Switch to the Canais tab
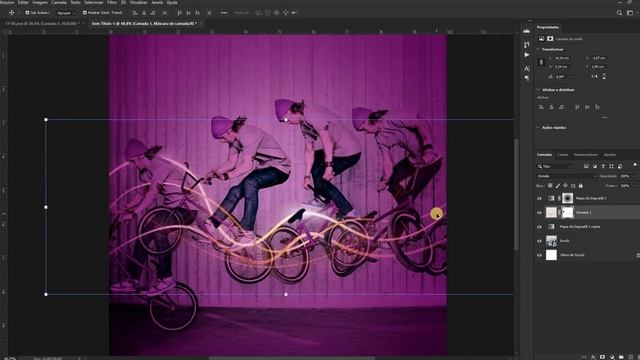The image size is (640, 360). [x=562, y=155]
